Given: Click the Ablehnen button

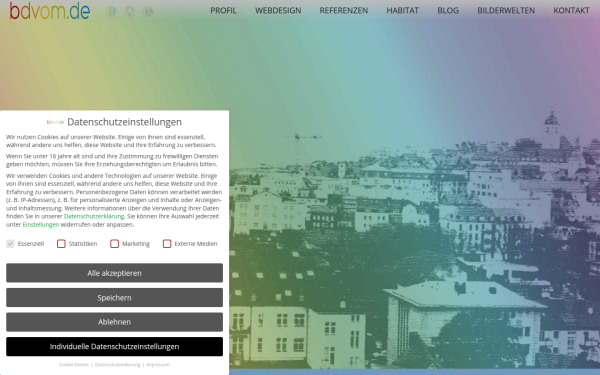Looking at the screenshot, I should pyautogui.click(x=114, y=322).
